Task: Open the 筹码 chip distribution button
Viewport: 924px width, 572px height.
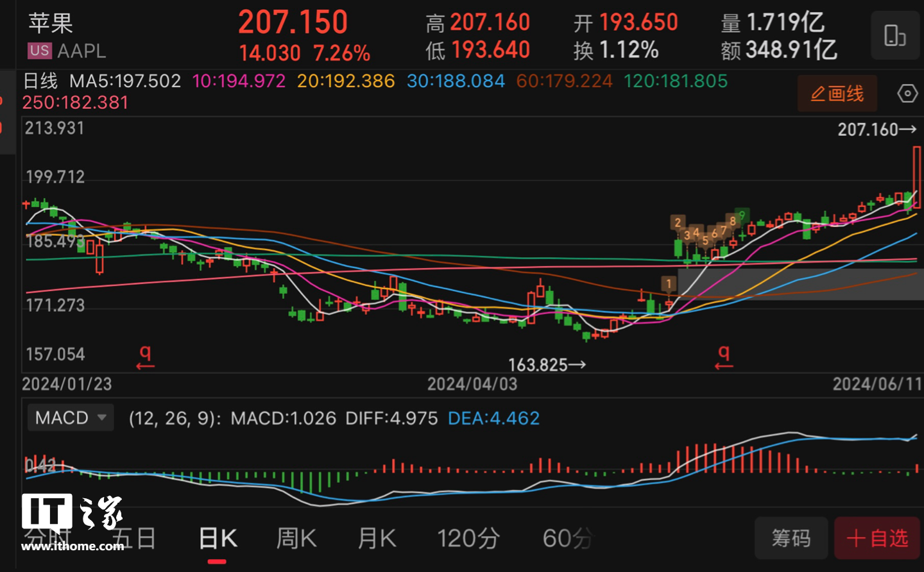Action: point(791,538)
